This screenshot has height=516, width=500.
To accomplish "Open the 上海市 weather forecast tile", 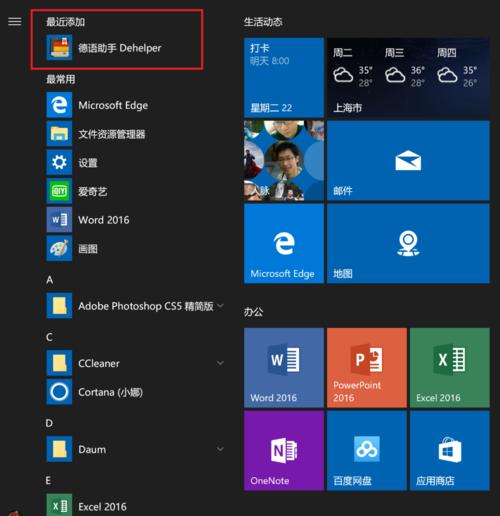I will (408, 77).
